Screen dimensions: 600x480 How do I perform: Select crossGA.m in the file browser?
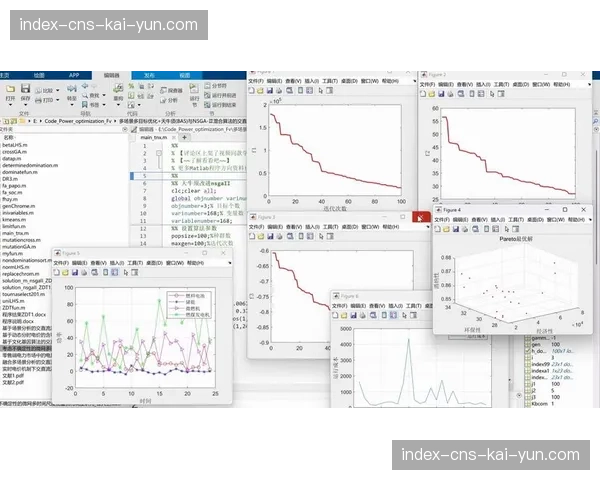coord(13,151)
